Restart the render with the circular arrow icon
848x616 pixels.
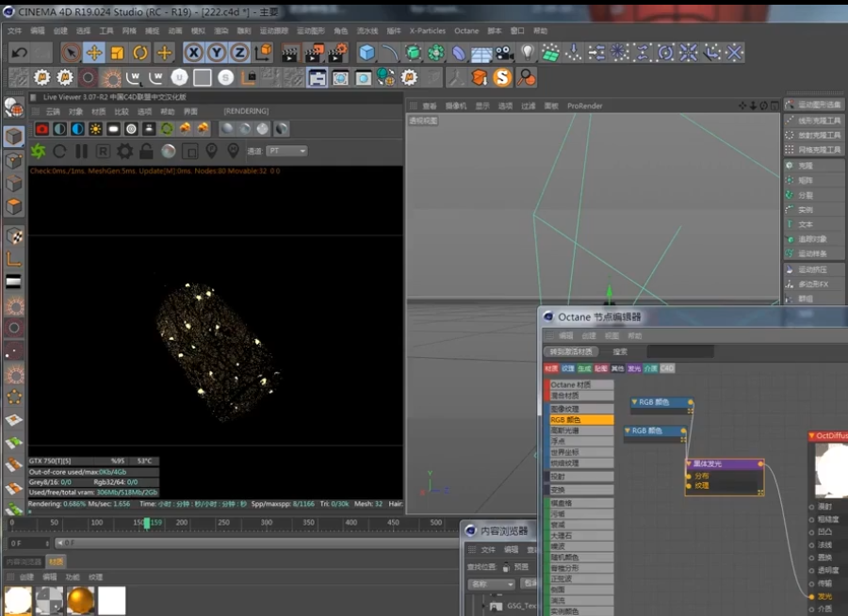point(59,151)
